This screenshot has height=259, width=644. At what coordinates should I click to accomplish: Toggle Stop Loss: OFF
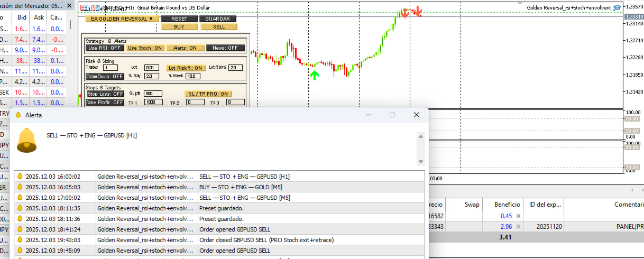[105, 94]
